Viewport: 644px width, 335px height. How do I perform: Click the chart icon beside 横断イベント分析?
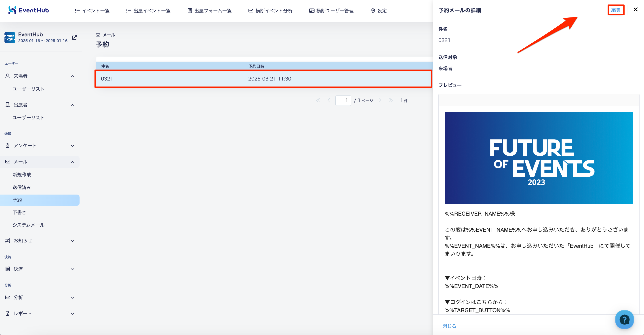(x=250, y=11)
